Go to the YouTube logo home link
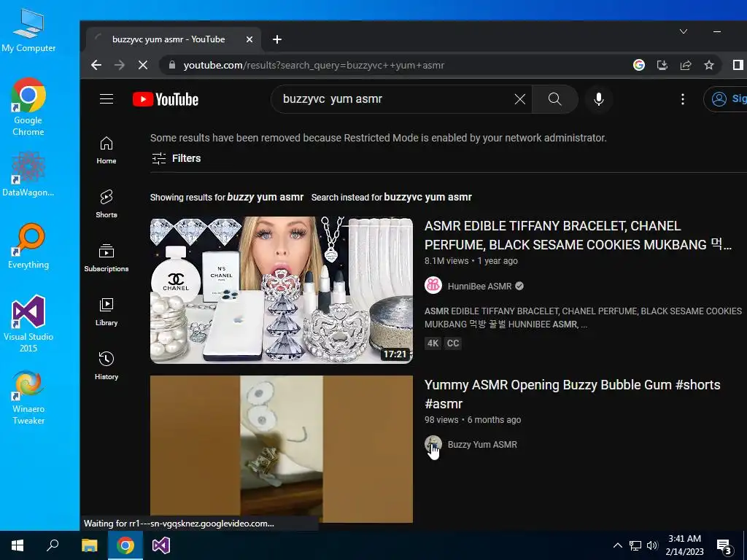The height and width of the screenshot is (560, 747). click(x=166, y=99)
